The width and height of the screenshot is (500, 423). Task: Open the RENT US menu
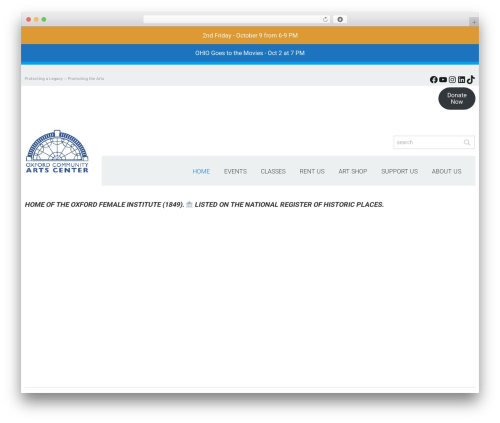point(312,171)
